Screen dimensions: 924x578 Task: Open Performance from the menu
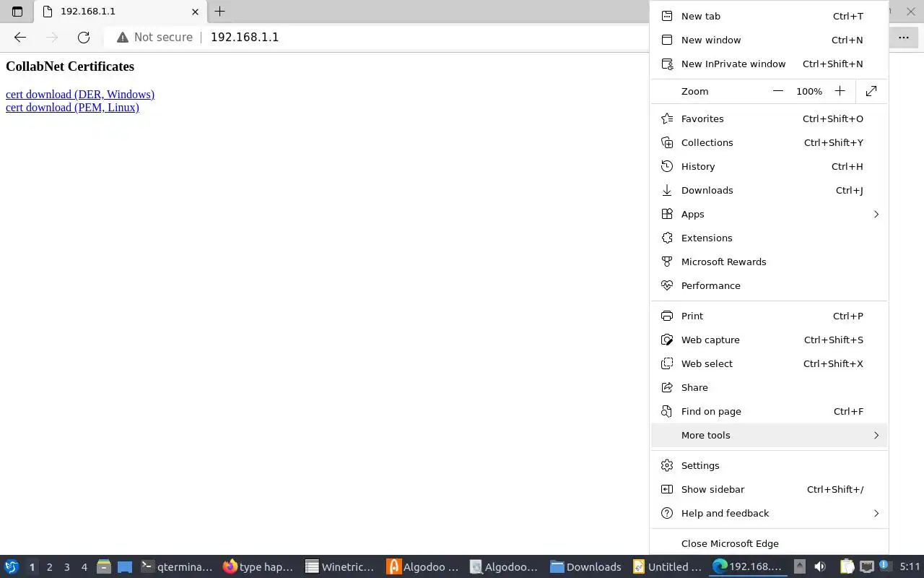(769, 285)
